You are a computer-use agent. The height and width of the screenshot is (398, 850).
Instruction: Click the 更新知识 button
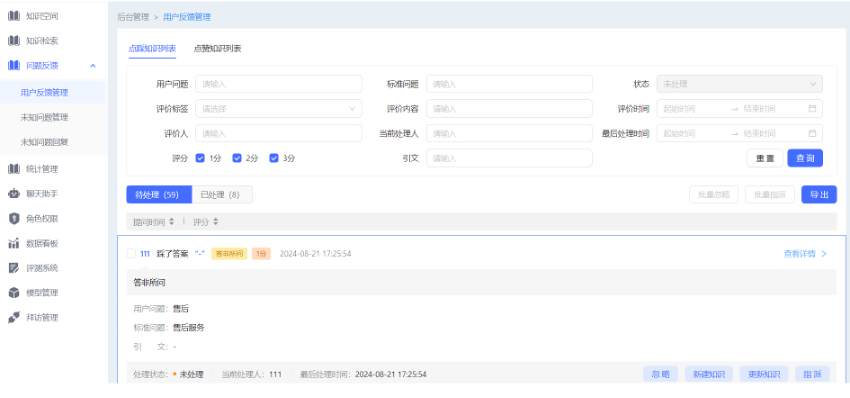click(x=764, y=374)
